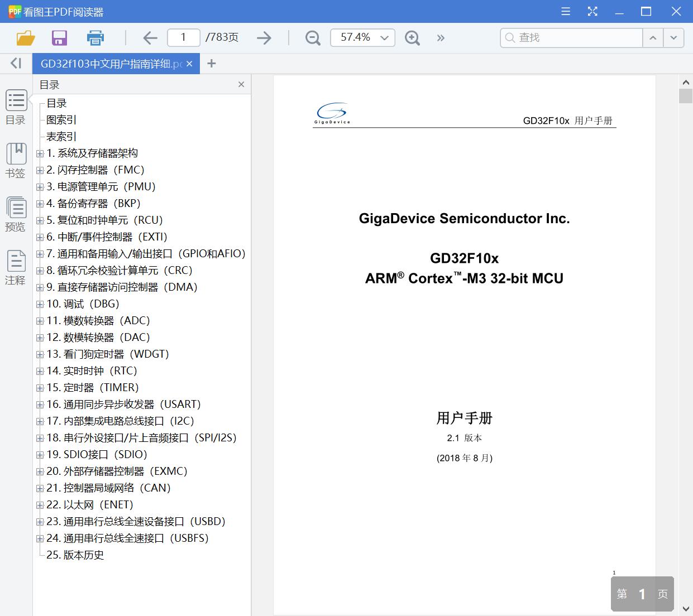Jump to 目录 entry in outline
693x616 pixels.
coord(56,103)
